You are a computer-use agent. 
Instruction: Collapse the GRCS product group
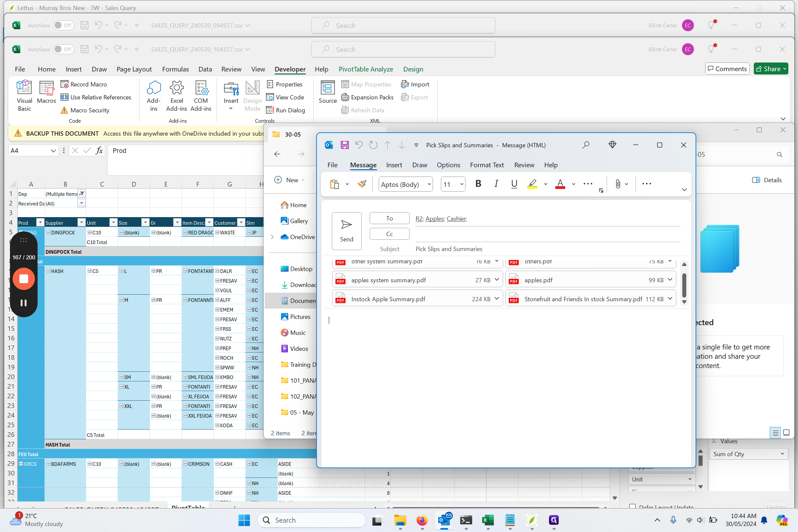21,464
